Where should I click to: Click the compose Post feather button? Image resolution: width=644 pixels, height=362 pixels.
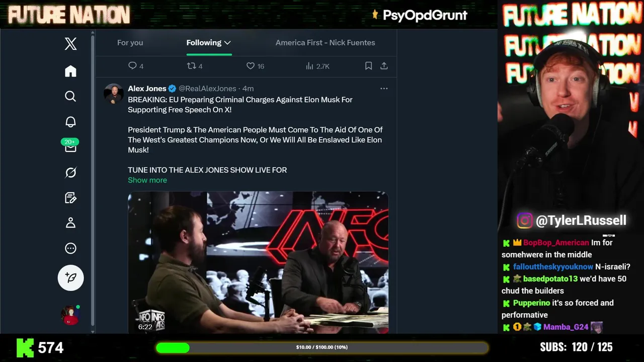70,278
